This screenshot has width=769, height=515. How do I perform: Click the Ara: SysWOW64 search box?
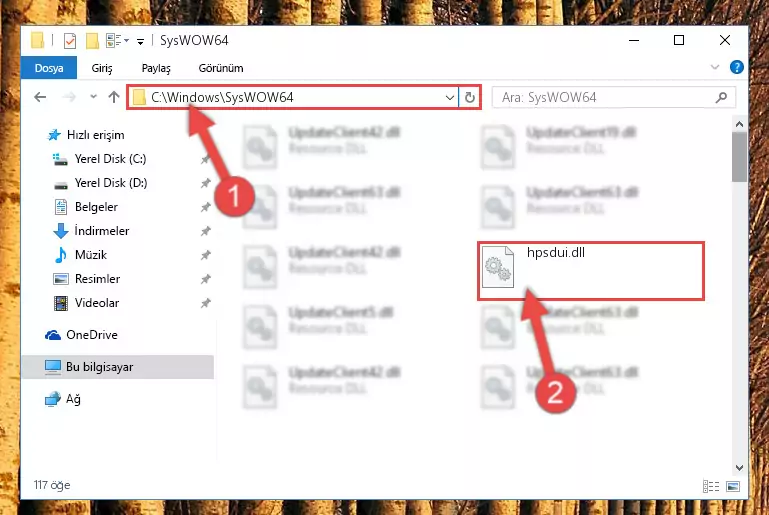614,97
